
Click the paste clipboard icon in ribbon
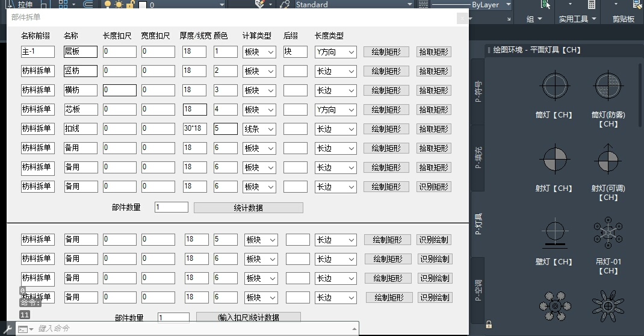(x=637, y=5)
